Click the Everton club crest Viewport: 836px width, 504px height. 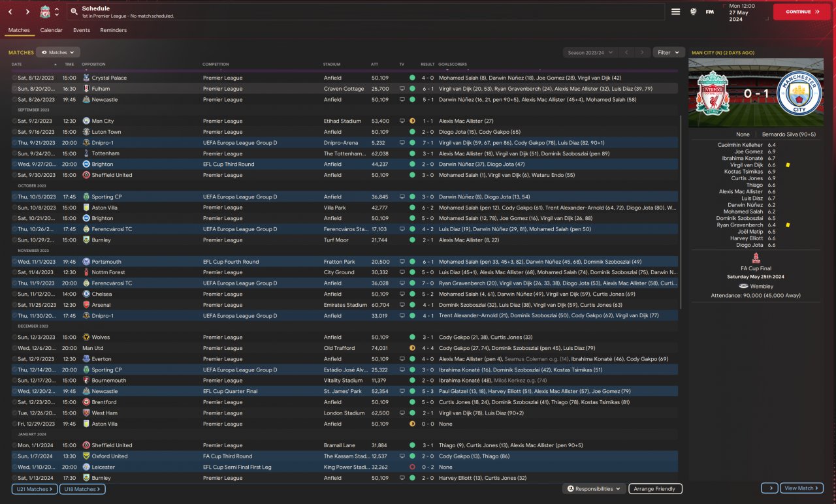point(86,359)
